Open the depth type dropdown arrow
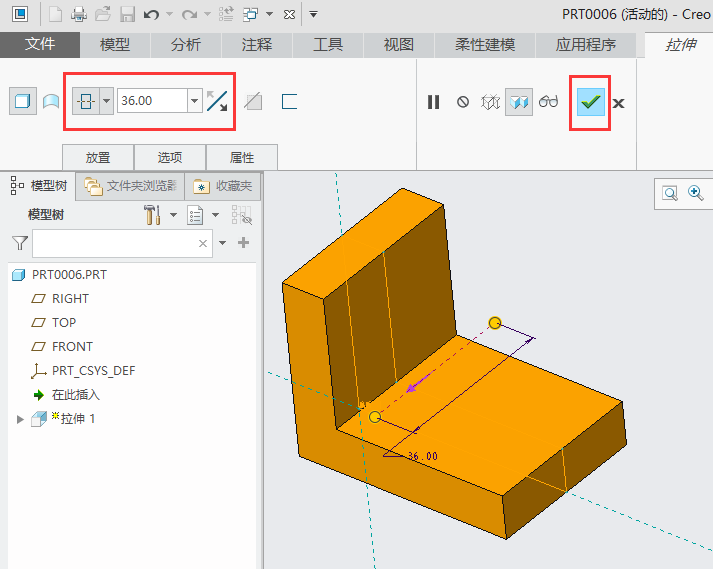 click(106, 101)
